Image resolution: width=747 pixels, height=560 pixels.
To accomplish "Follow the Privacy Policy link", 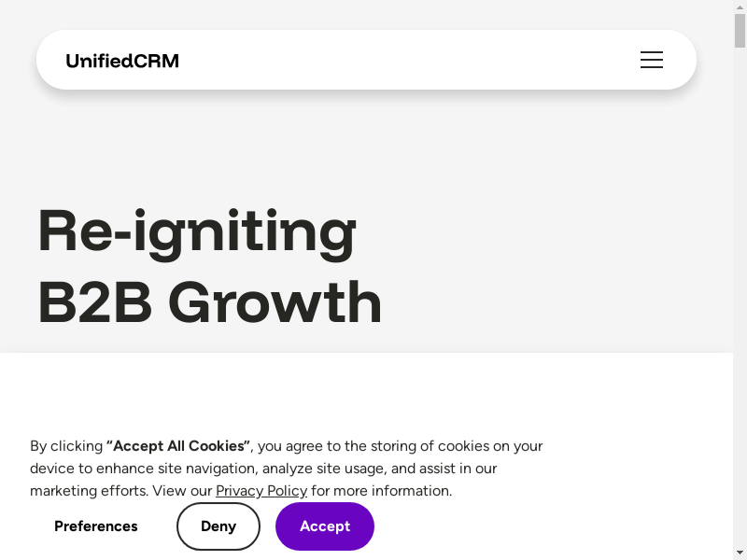I will (x=261, y=491).
